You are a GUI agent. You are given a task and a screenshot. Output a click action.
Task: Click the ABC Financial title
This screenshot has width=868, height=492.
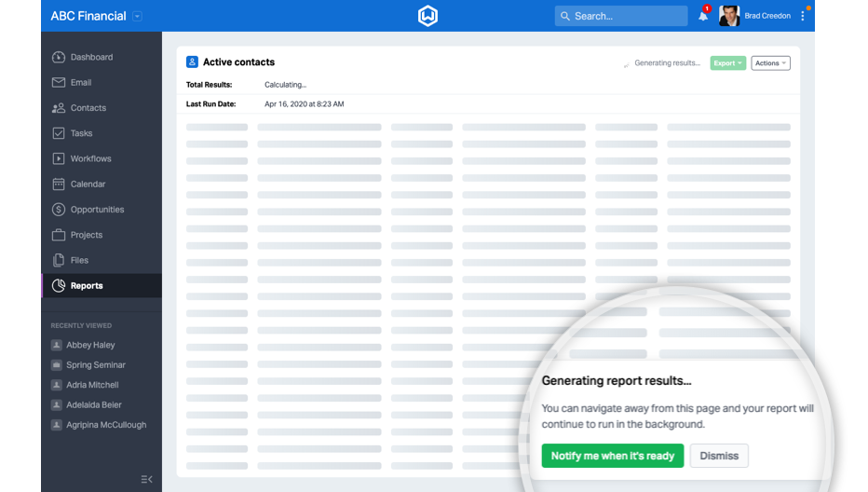coord(88,16)
